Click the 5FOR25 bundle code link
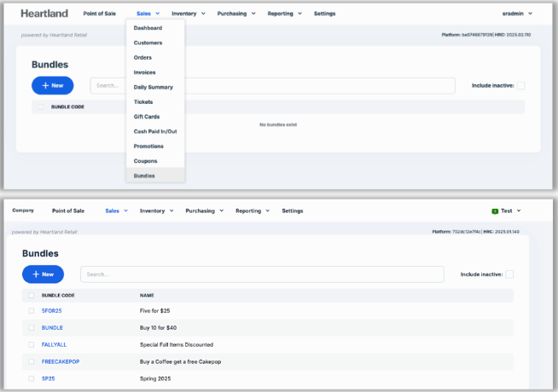Viewport: 558px width, 392px height. pos(52,311)
